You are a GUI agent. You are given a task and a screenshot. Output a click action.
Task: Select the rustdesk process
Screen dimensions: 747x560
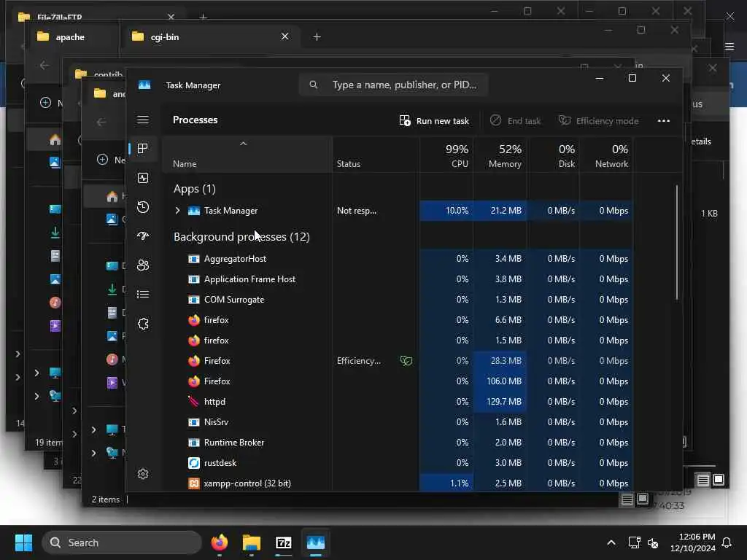point(399,463)
